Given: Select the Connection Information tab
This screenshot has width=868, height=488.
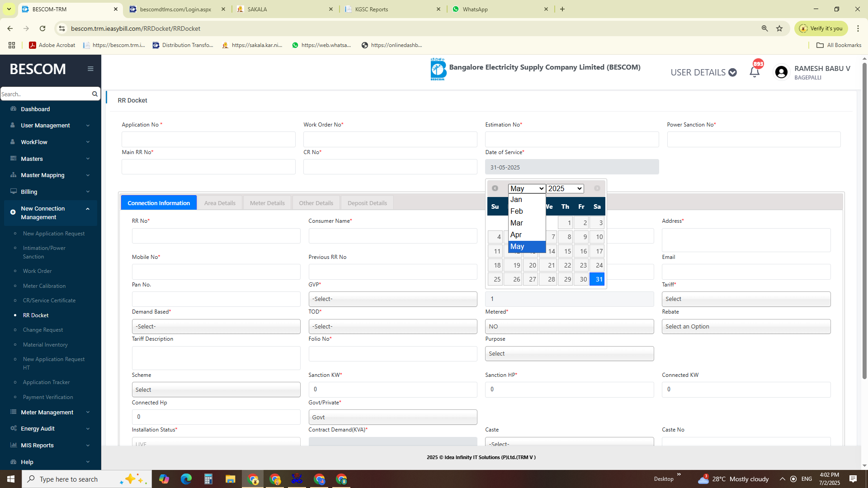Looking at the screenshot, I should click(159, 203).
